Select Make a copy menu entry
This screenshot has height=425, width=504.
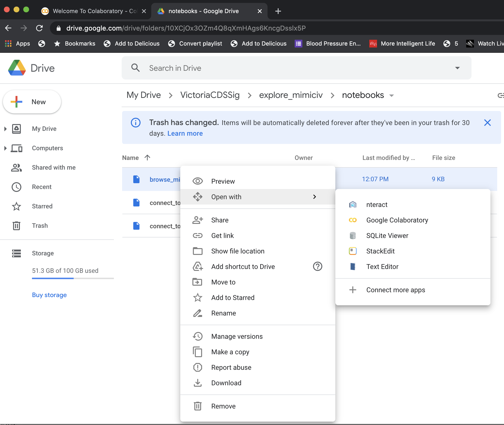click(230, 352)
